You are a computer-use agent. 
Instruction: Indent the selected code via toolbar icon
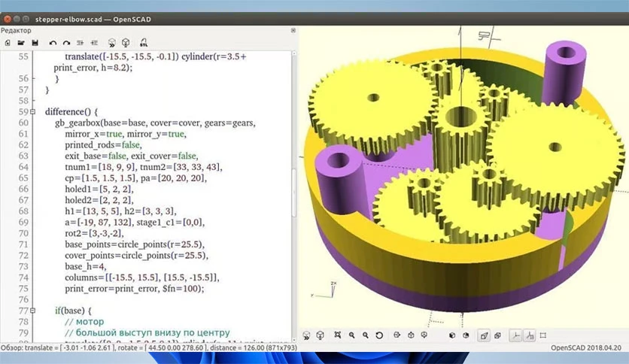coord(94,43)
